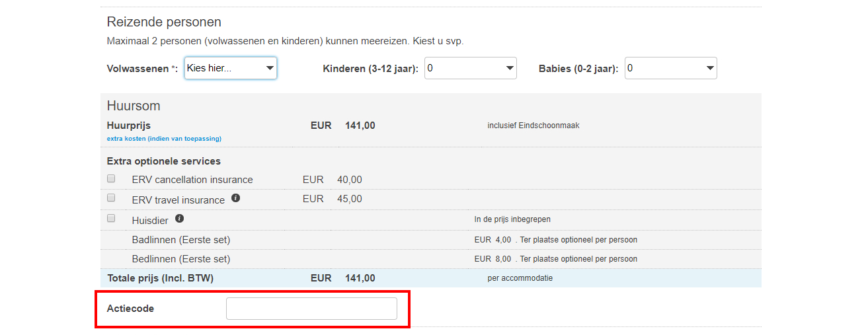Check the ERV travel insurance checkbox
The width and height of the screenshot is (868, 335).
[x=111, y=198]
